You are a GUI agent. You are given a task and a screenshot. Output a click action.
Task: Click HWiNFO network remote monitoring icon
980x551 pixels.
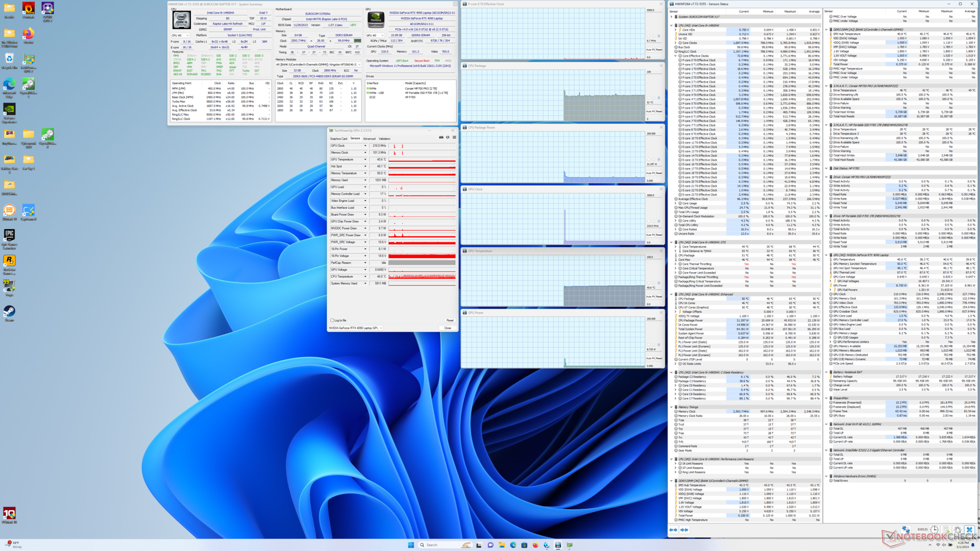[905, 530]
